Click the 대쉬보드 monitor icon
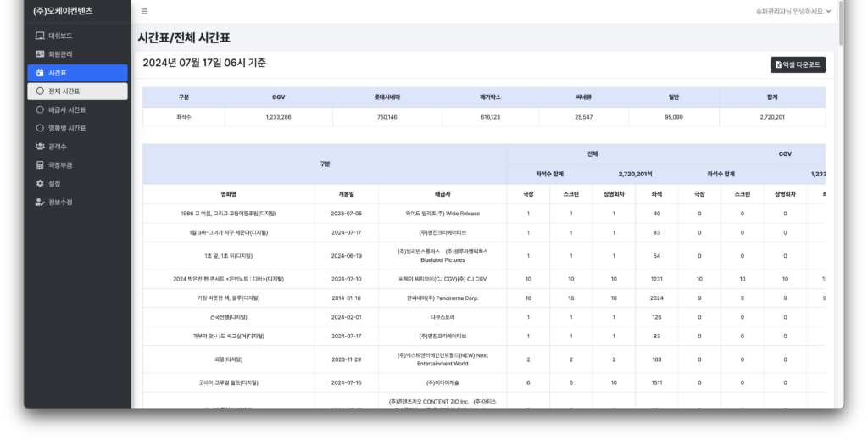Screen dimensions: 868x440 40,36
